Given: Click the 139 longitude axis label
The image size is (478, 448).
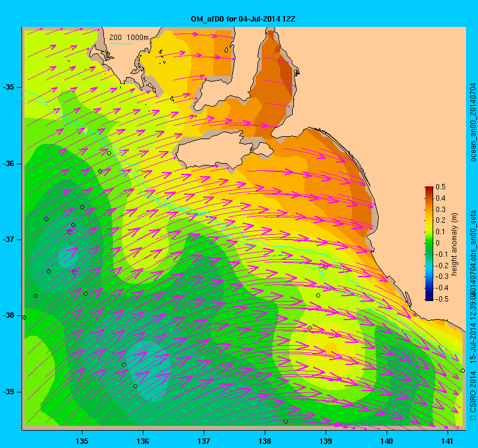Looking at the screenshot, I should [326, 441].
